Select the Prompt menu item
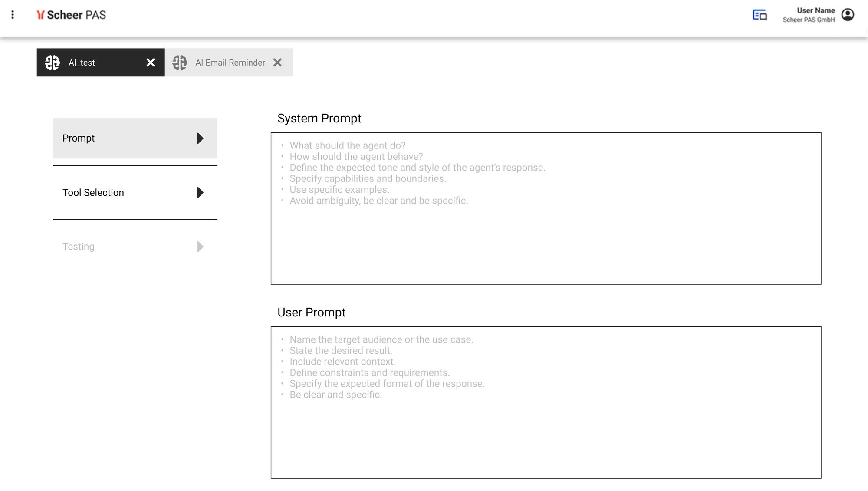Screen dimensions: 868x491 click(79, 138)
